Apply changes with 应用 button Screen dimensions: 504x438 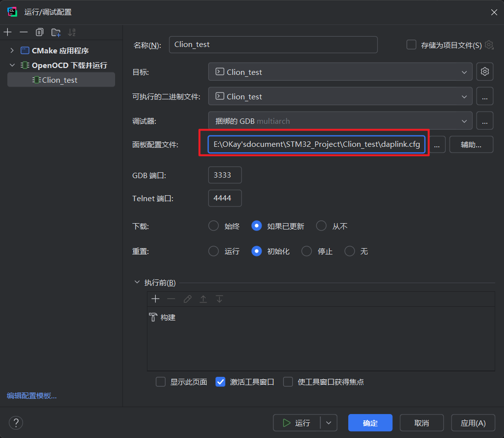pyautogui.click(x=473, y=423)
